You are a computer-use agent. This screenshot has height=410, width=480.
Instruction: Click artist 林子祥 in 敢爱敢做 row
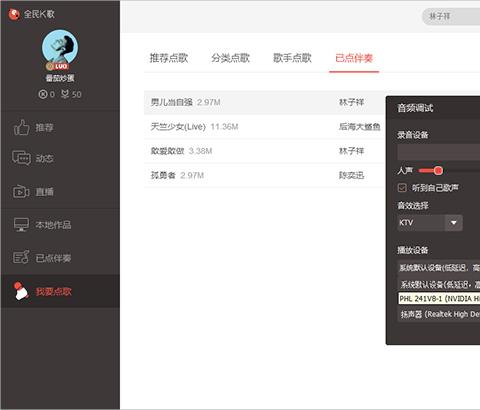351,151
